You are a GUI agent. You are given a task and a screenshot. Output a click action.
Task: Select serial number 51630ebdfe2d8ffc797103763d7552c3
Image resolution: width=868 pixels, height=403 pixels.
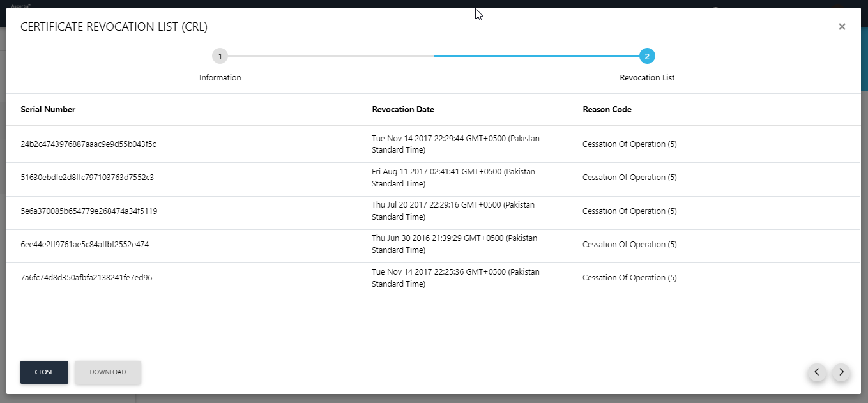click(87, 178)
